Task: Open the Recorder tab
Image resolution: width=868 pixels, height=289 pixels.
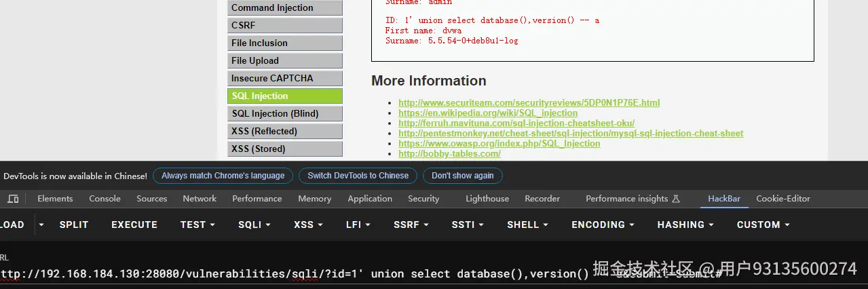Action: point(542,199)
